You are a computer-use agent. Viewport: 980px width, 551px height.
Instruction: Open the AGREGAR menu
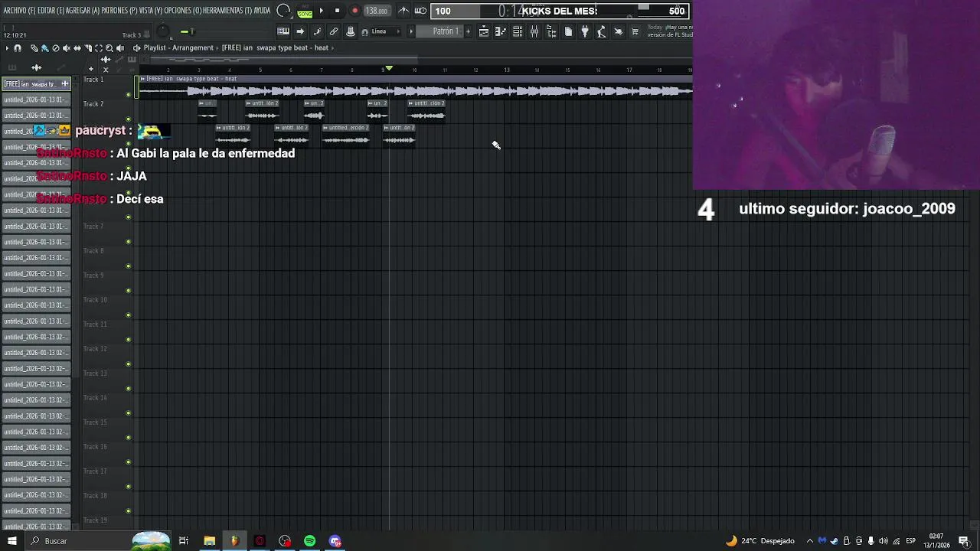(83, 11)
